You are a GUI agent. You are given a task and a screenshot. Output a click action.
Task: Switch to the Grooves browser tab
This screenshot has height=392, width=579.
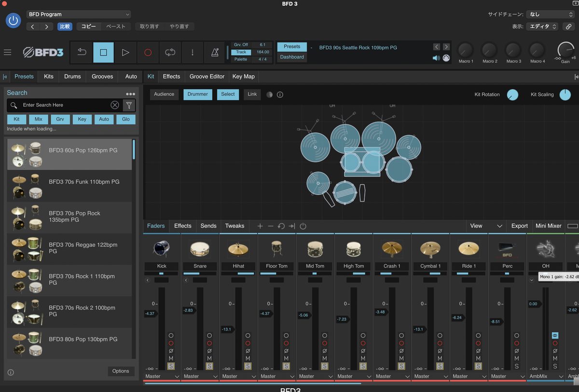[102, 77]
